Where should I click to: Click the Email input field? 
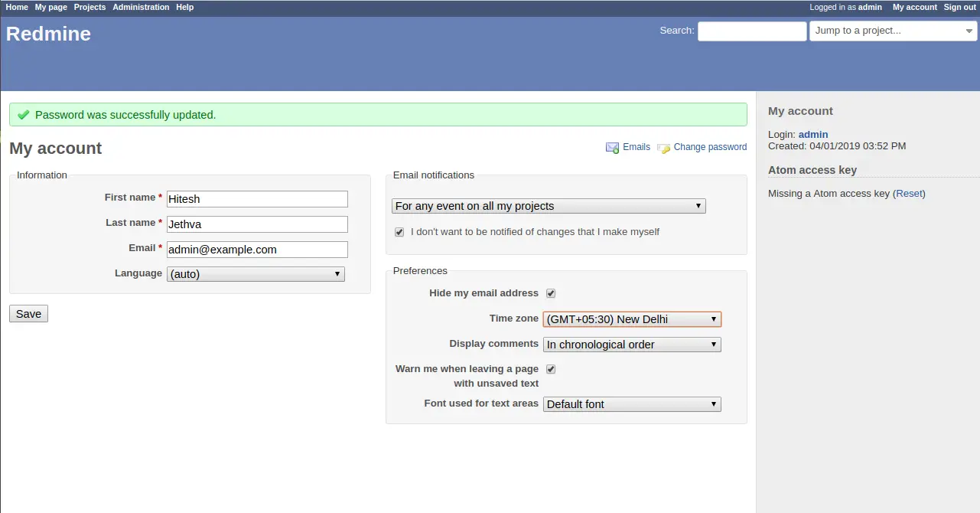257,250
